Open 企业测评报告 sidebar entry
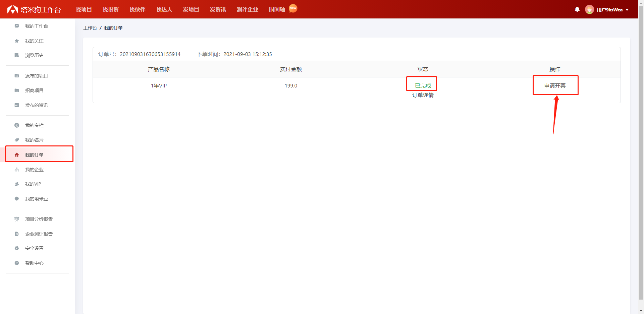The height and width of the screenshot is (314, 644). 39,234
